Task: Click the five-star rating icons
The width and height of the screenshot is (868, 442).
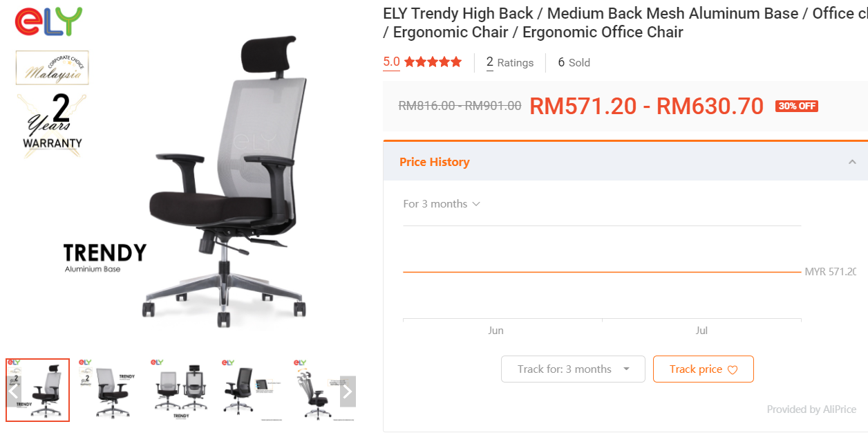Action: (433, 62)
